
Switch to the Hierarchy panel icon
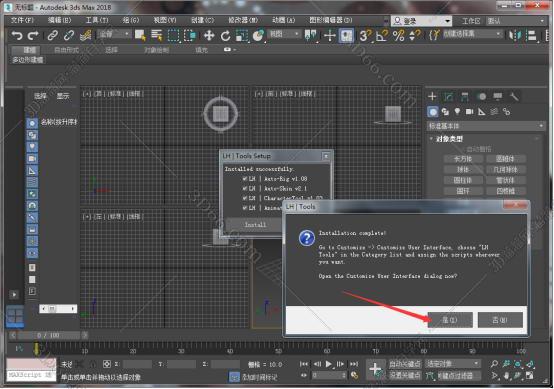tap(465, 96)
